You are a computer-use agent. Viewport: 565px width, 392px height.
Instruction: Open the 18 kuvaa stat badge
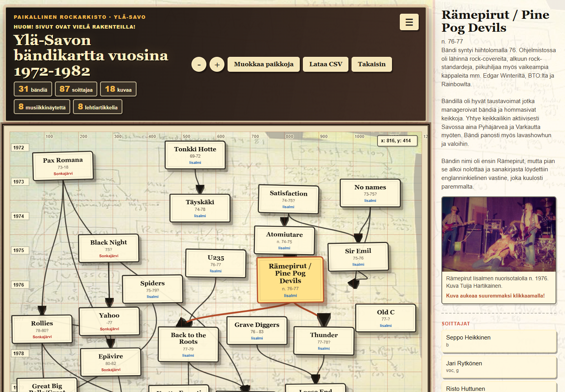point(118,89)
